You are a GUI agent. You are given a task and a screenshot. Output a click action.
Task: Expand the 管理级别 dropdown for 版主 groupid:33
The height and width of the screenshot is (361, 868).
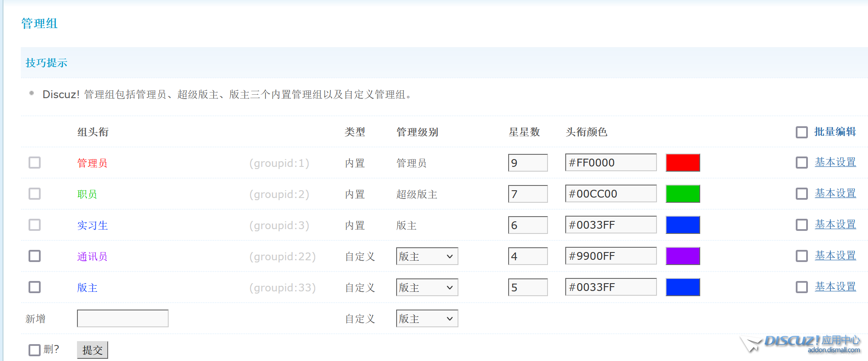[x=426, y=288]
